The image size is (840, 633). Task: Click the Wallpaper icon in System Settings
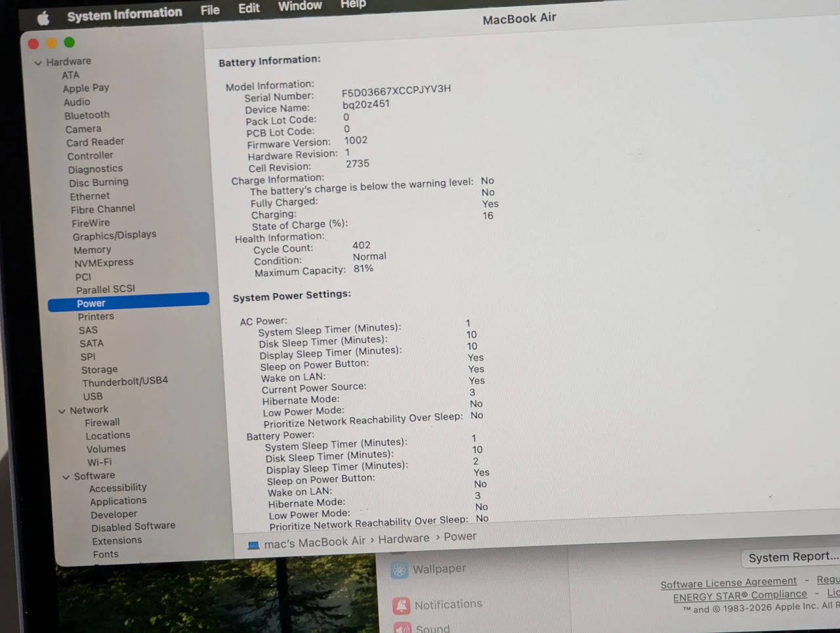coord(399,570)
